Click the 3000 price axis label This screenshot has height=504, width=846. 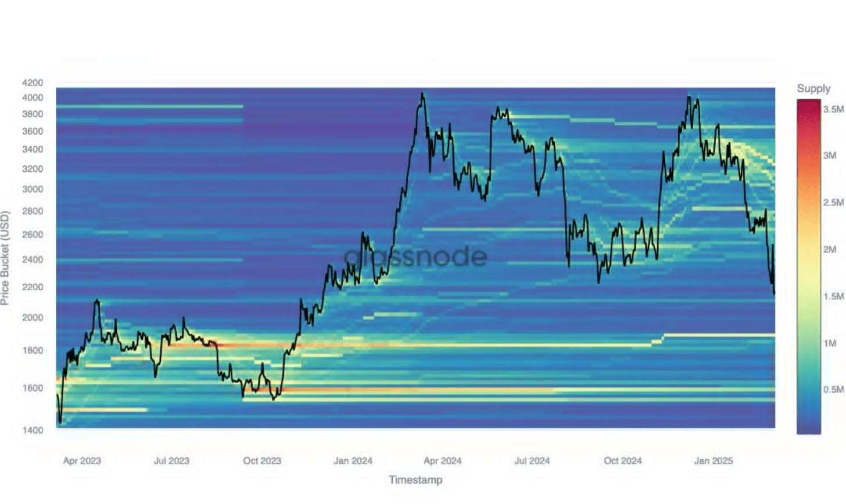coord(33,189)
